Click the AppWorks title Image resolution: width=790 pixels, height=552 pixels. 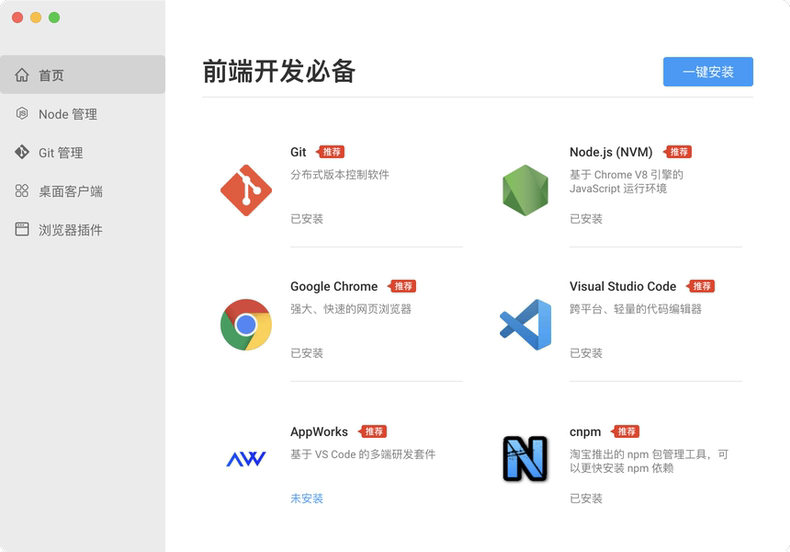pos(319,432)
